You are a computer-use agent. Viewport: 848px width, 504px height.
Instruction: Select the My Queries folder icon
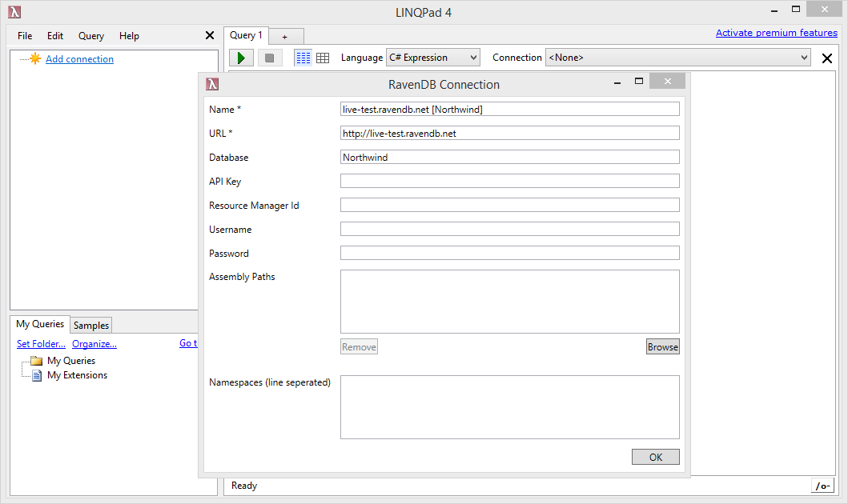(x=36, y=360)
